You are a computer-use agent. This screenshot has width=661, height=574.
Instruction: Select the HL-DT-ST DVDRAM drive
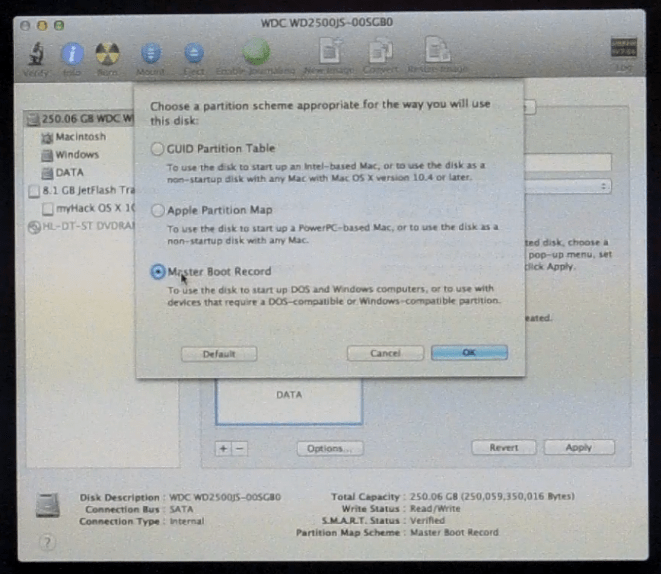click(81, 226)
